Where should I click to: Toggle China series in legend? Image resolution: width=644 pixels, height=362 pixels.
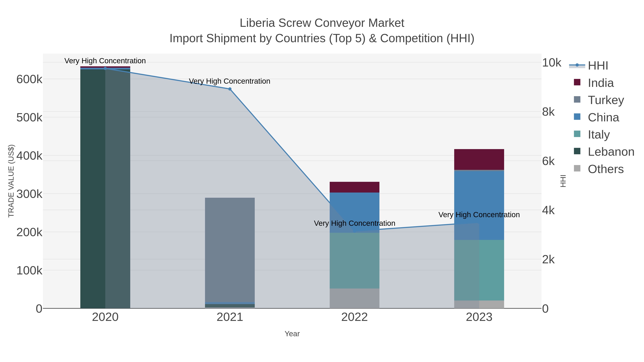pyautogui.click(x=596, y=117)
